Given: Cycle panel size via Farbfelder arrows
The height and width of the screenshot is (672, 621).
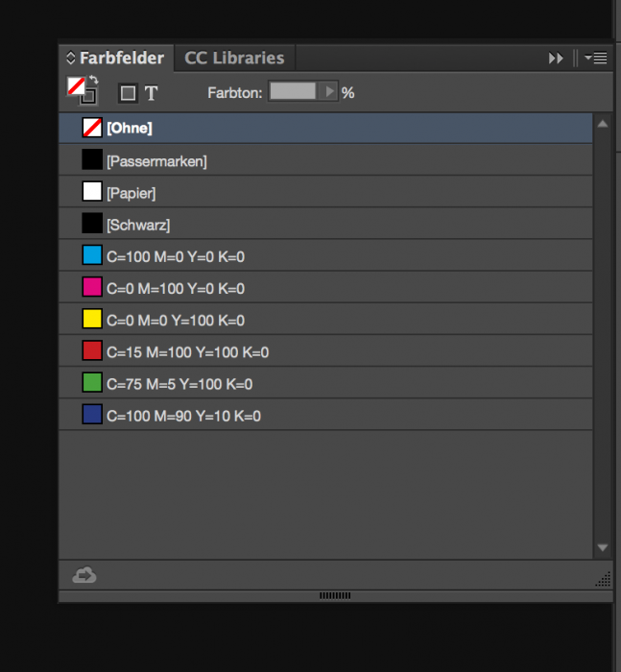Looking at the screenshot, I should (71, 58).
